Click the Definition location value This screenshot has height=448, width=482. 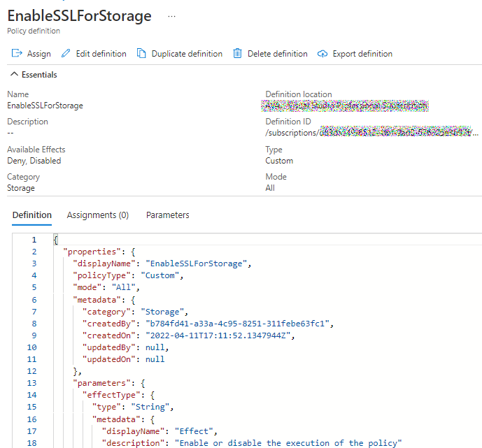tap(346, 106)
